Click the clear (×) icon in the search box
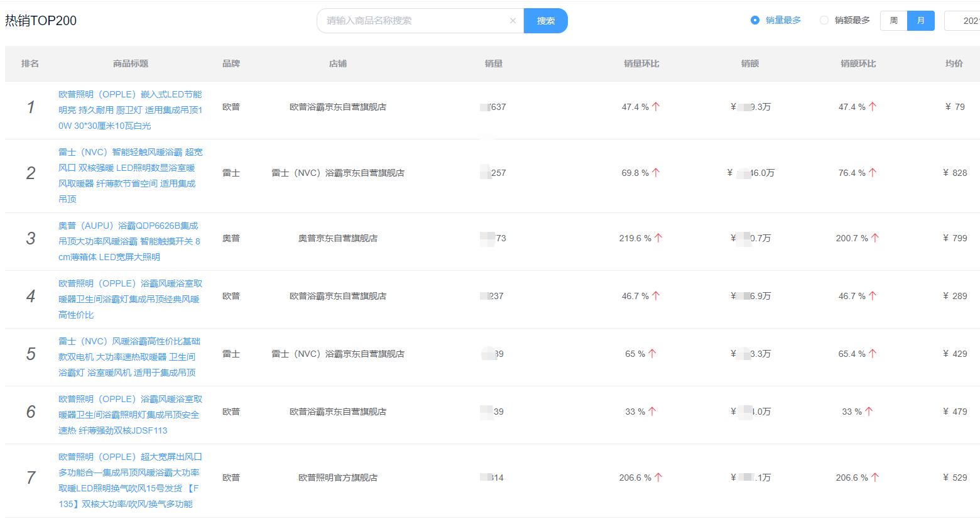 513,20
